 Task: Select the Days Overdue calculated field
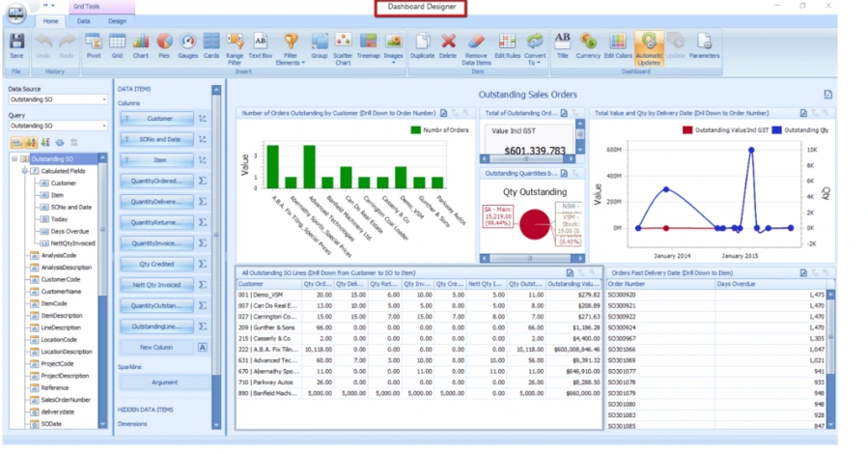70,232
